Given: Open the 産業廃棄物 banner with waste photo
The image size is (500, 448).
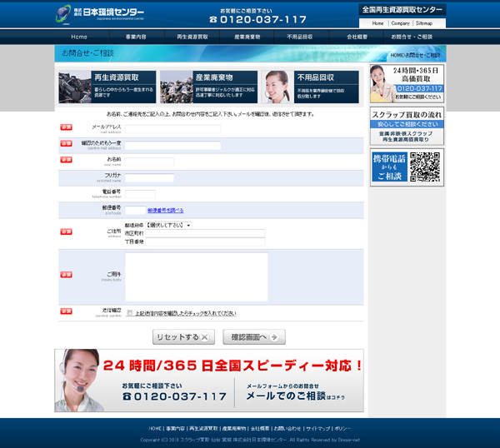Looking at the screenshot, I should tap(208, 87).
